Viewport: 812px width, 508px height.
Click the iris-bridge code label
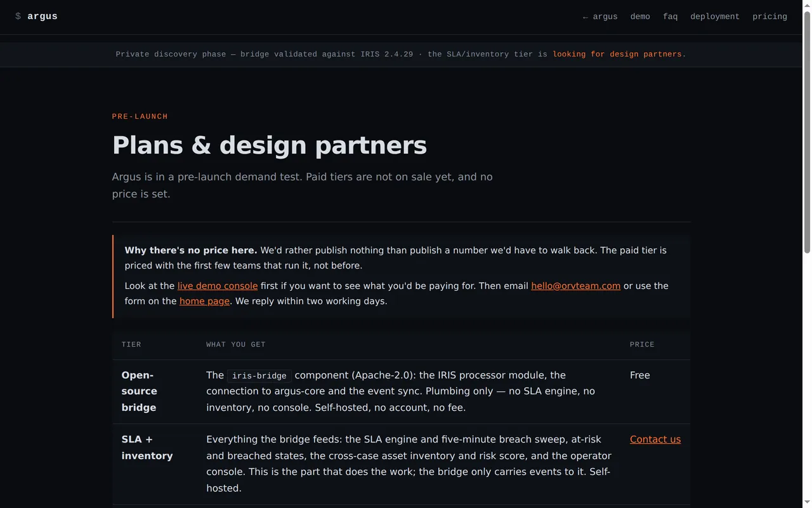click(x=259, y=376)
